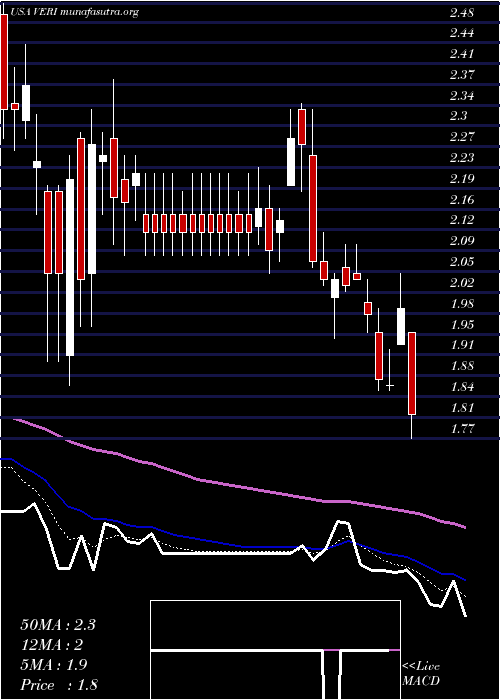This screenshot has height=700, width=500.
Task: Click the <<Live MACD label
Action: point(421,674)
